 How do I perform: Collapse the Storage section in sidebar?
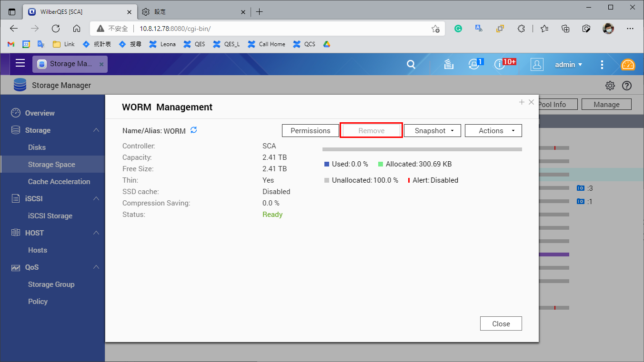coord(96,130)
